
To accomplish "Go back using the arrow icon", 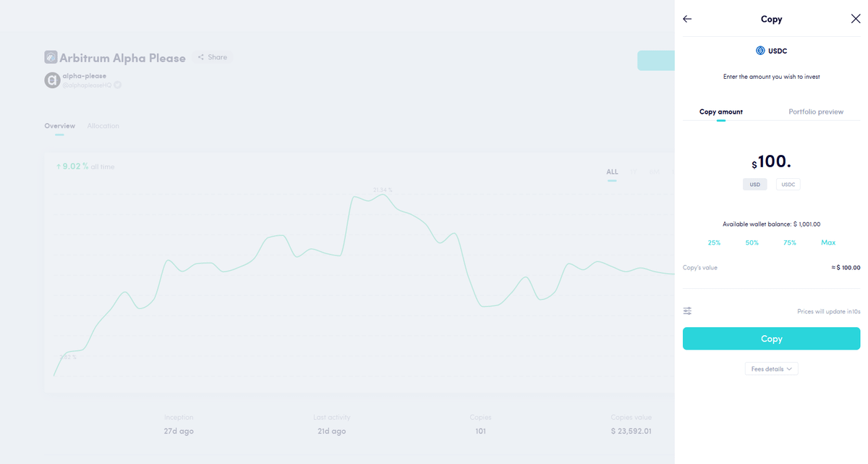I will pos(687,20).
